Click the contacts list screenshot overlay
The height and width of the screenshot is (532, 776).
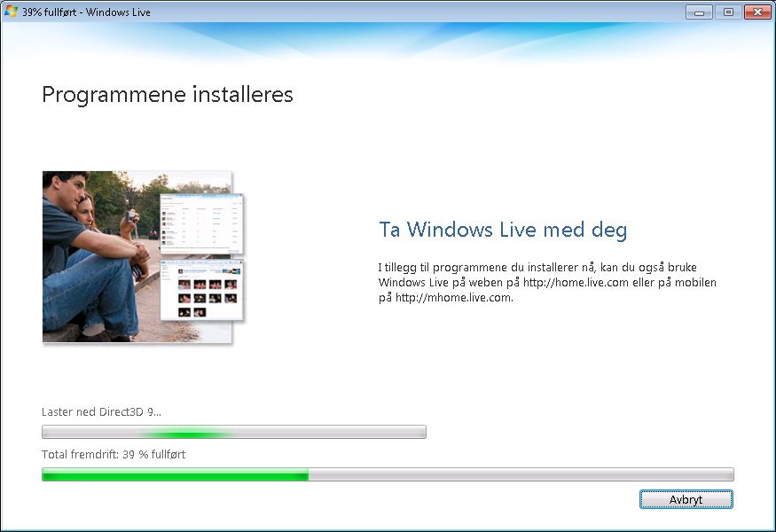(x=202, y=223)
